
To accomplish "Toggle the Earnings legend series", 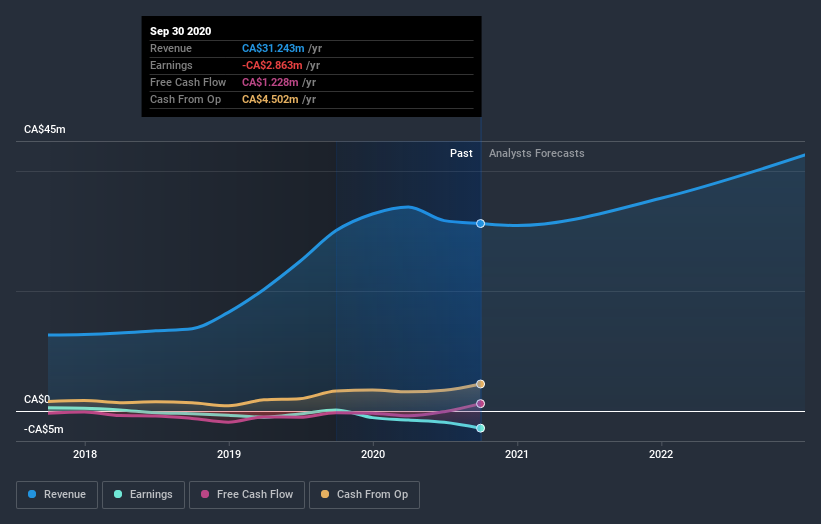I will (x=143, y=495).
